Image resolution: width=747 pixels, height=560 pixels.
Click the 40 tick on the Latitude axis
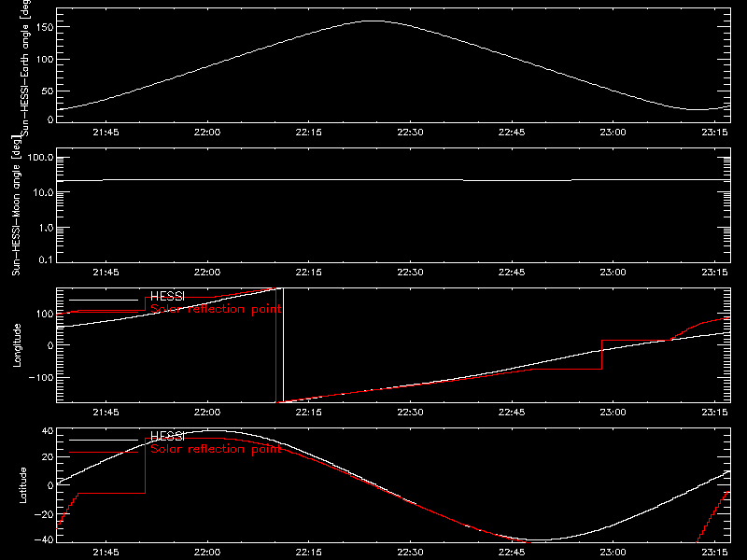[x=49, y=431]
